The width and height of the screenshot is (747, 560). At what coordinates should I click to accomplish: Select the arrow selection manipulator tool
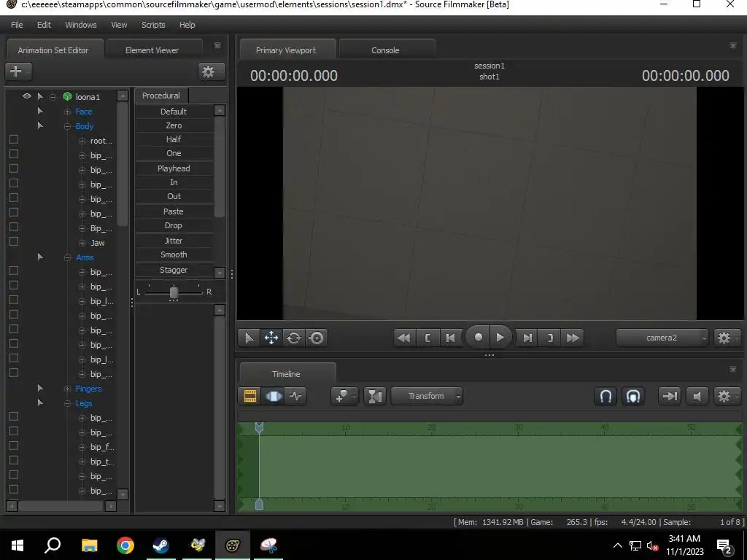pos(249,338)
